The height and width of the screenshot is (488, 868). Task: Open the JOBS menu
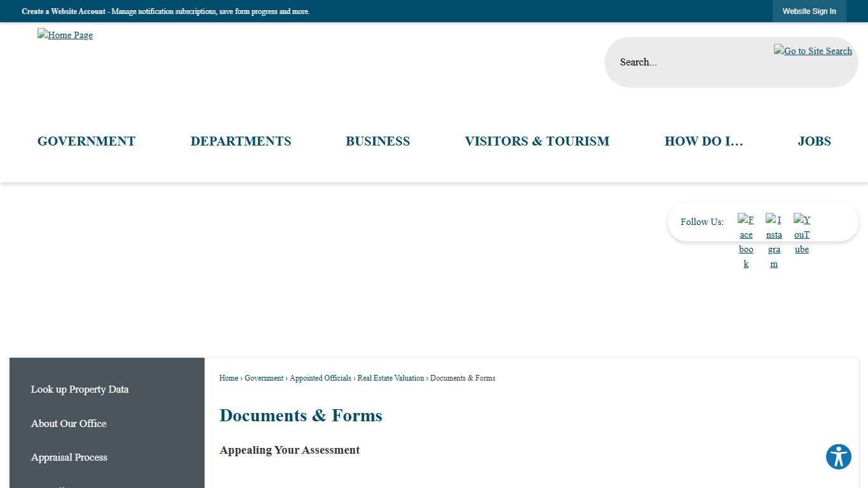[814, 141]
